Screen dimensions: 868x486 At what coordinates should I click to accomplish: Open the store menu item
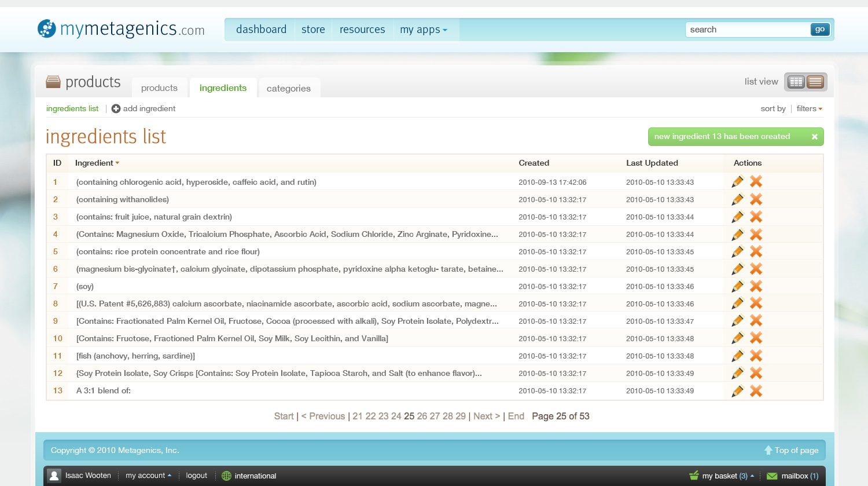coord(313,30)
